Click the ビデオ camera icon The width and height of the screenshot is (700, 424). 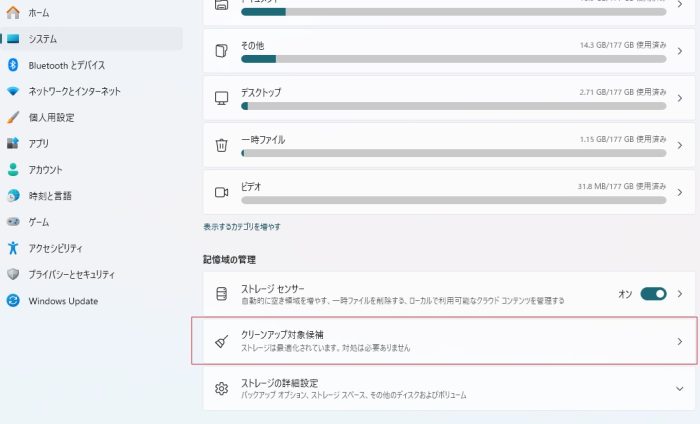pyautogui.click(x=221, y=192)
